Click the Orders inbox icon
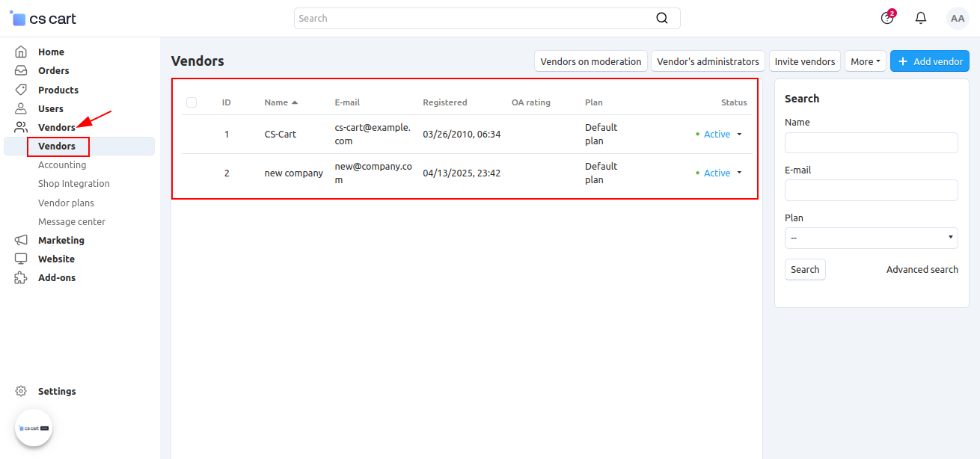Screen dimensions: 980x459 (x=21, y=71)
